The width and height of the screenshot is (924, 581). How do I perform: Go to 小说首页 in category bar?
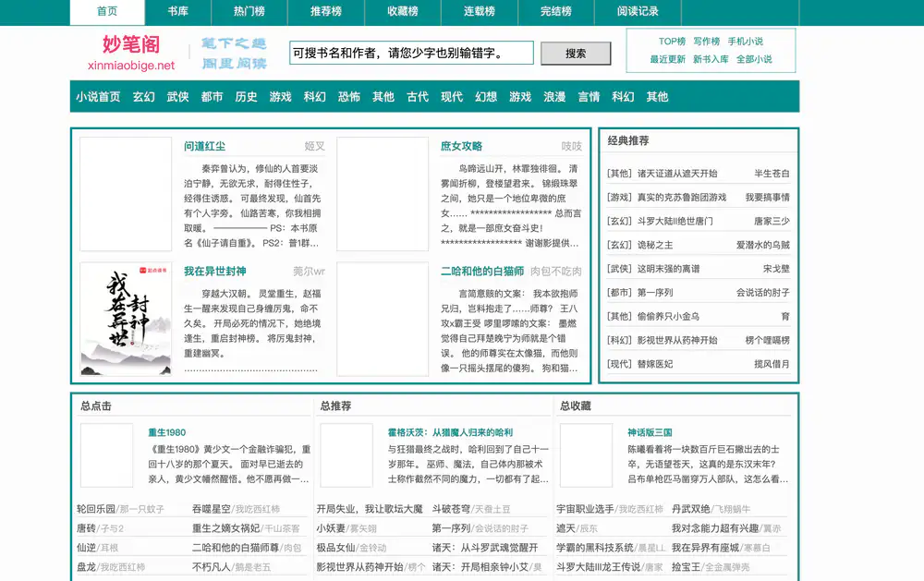pyautogui.click(x=98, y=97)
